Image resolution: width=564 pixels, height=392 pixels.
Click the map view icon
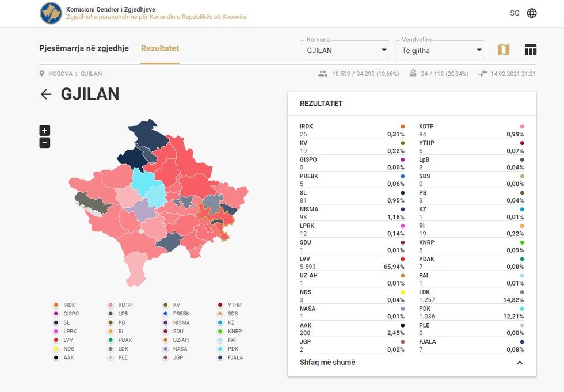[503, 50]
